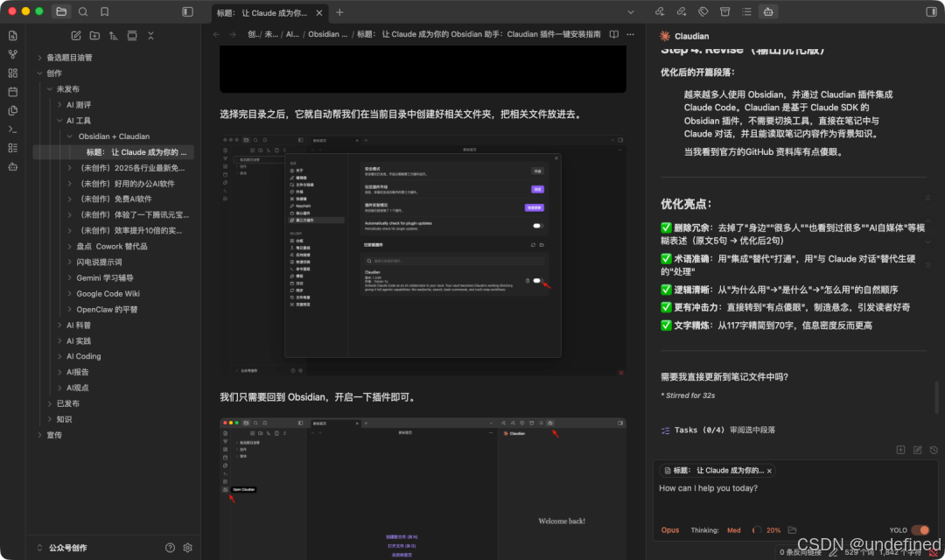Image resolution: width=945 pixels, height=560 pixels.
Task: Open Claudian conversation history icon
Action: [934, 450]
